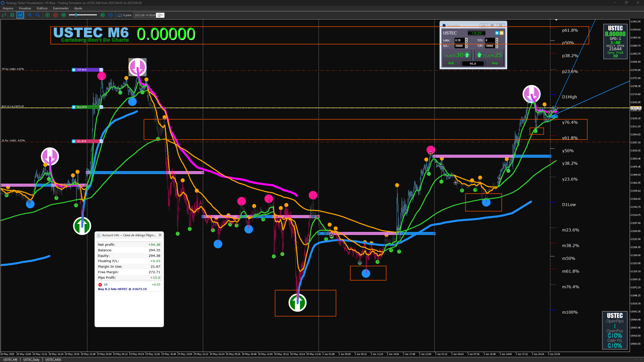644x362 pixels.
Task: Adjust the visualization speed slider
Action: click(75, 15)
